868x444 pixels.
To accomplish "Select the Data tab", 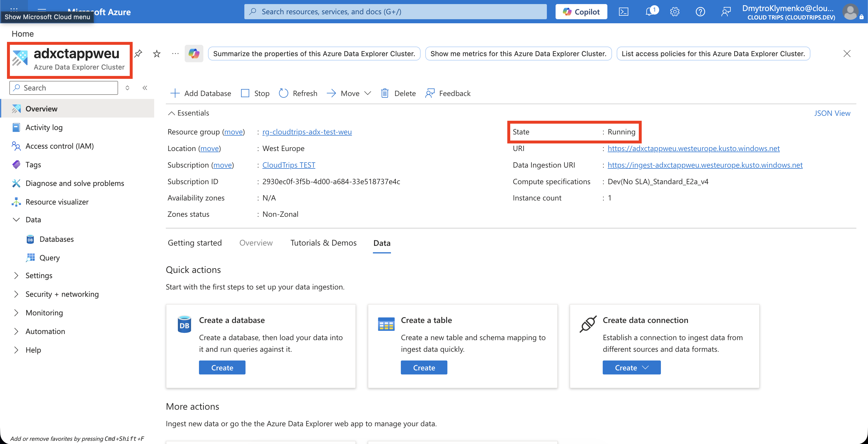I will click(x=382, y=243).
